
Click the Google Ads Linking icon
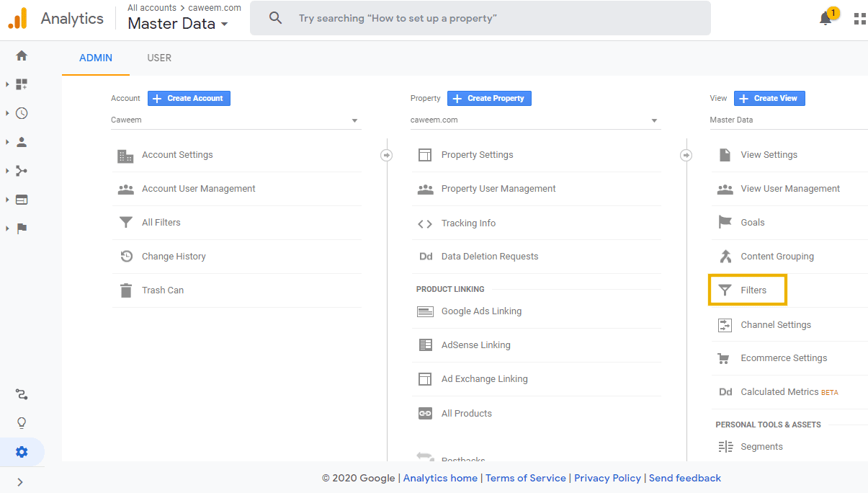(x=425, y=311)
